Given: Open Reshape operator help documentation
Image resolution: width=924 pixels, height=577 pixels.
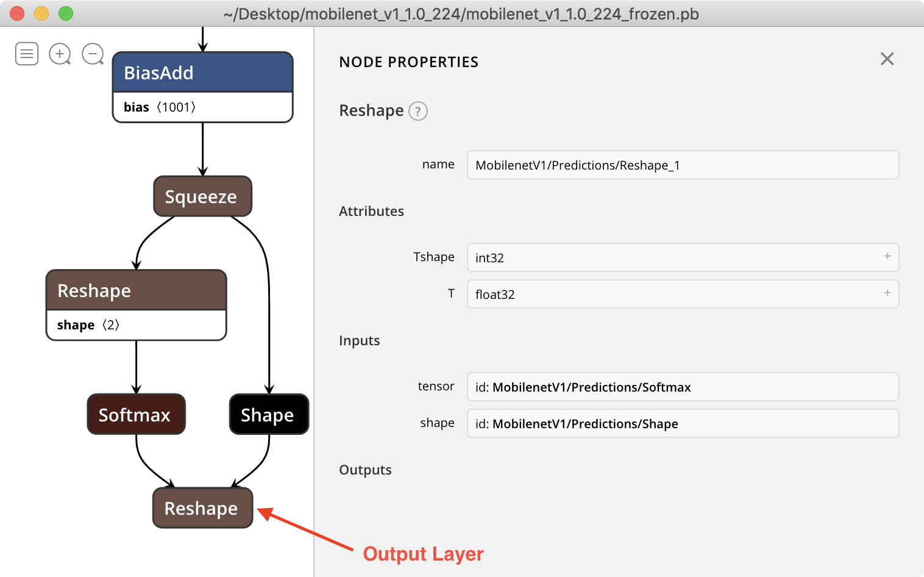Looking at the screenshot, I should [x=418, y=111].
